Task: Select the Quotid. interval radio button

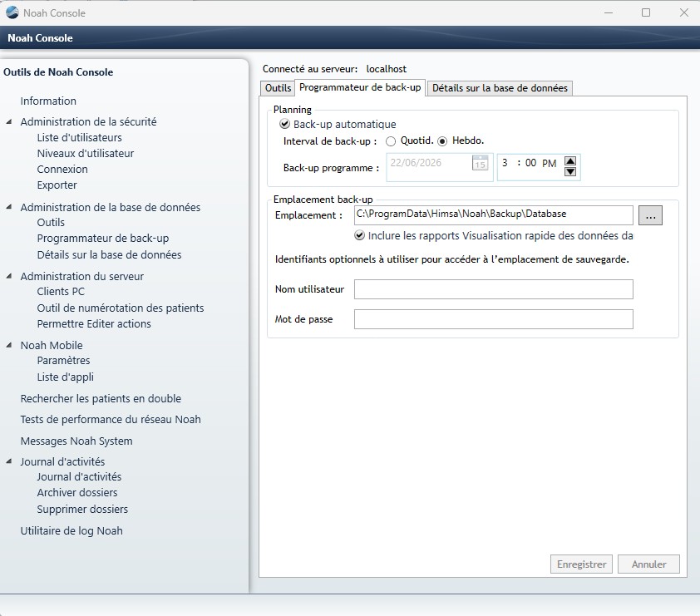Action: [391, 141]
